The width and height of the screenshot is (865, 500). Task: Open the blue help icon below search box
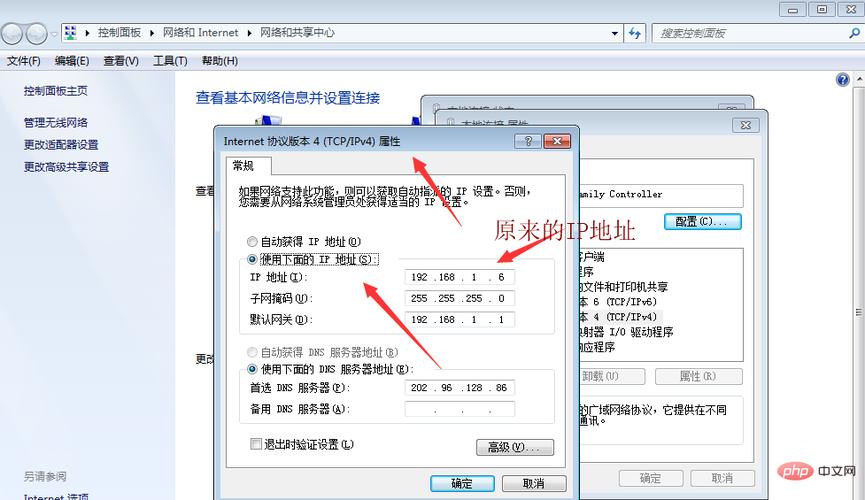(842, 79)
